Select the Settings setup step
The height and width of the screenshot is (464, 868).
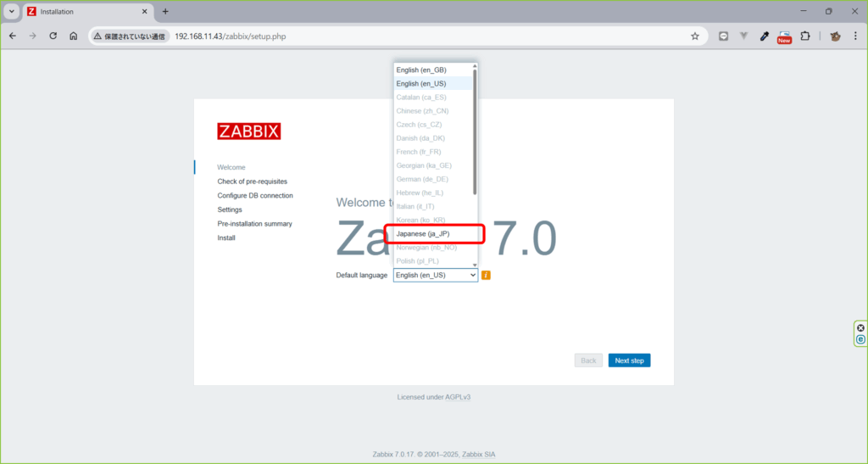230,210
